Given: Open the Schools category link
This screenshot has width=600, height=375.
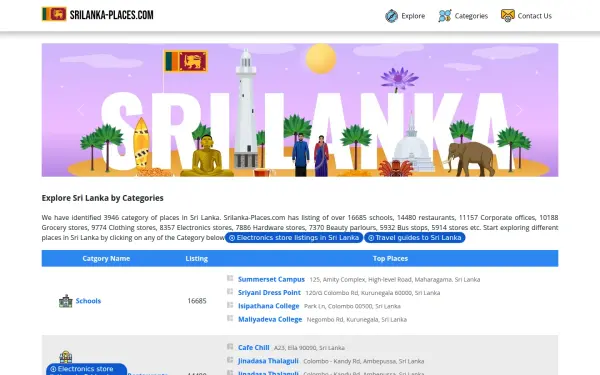Looking at the screenshot, I should coord(88,301).
